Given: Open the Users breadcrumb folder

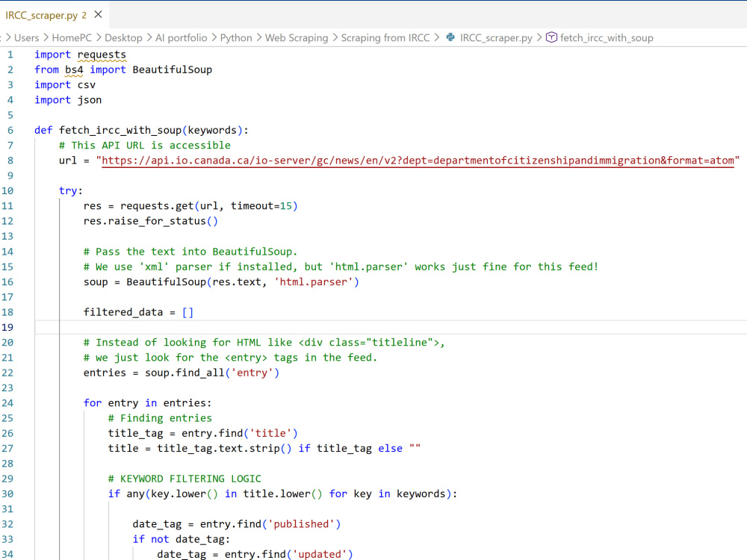Looking at the screenshot, I should [26, 38].
